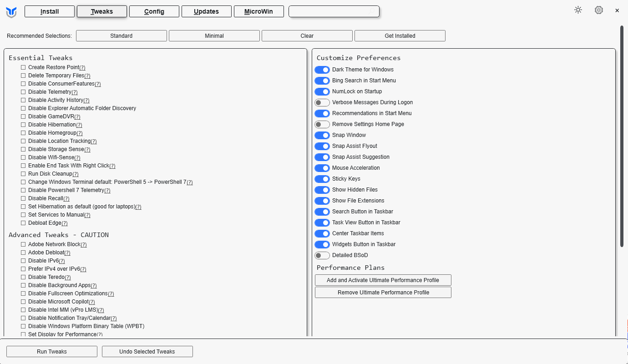Click Get Installed button
Screen dimensions: 628x364
tap(400, 35)
